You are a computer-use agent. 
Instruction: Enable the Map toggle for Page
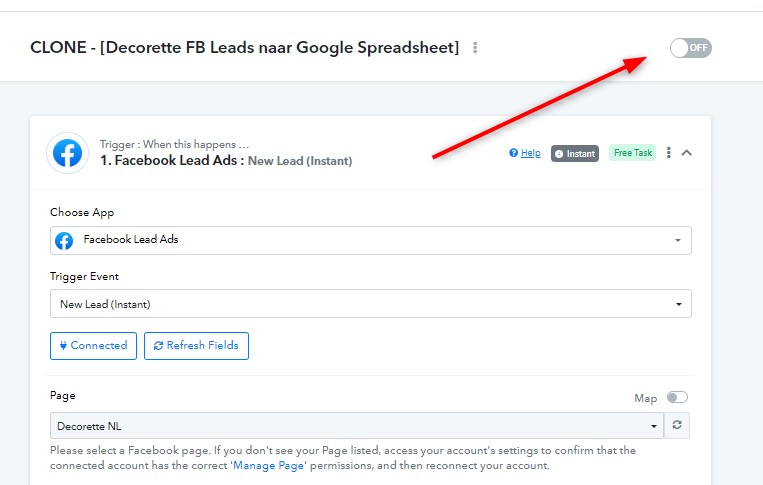(x=677, y=397)
